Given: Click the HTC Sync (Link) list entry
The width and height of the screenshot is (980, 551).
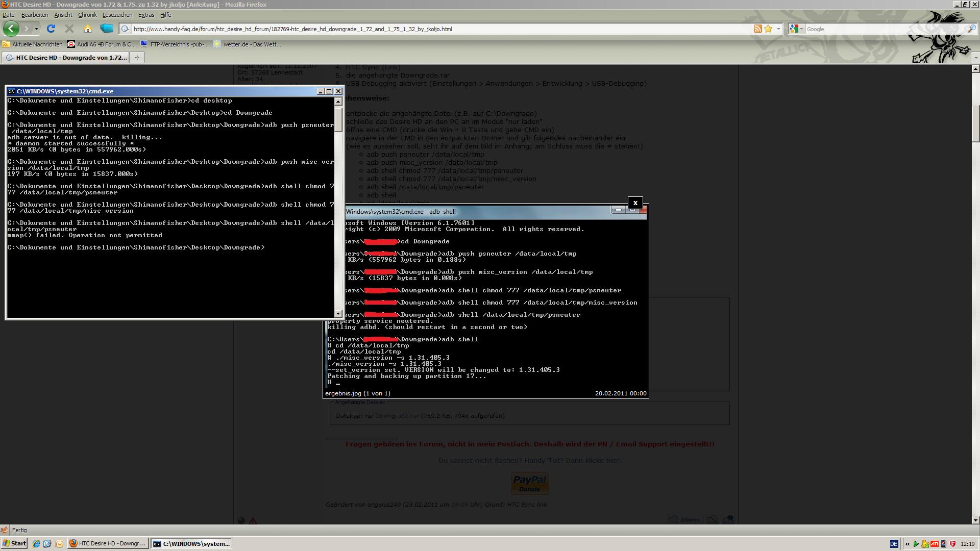Looking at the screenshot, I should click(373, 67).
